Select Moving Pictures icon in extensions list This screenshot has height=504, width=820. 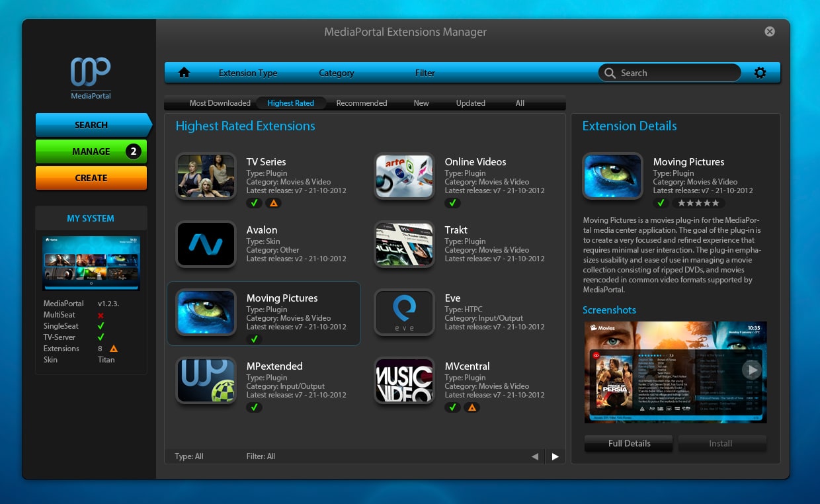tap(206, 312)
